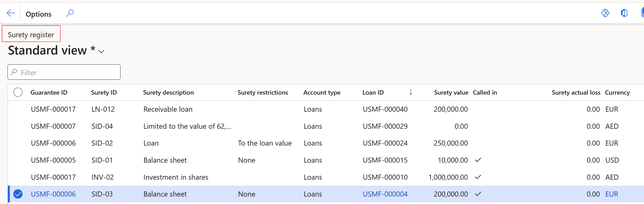Open the Options menu

point(39,14)
